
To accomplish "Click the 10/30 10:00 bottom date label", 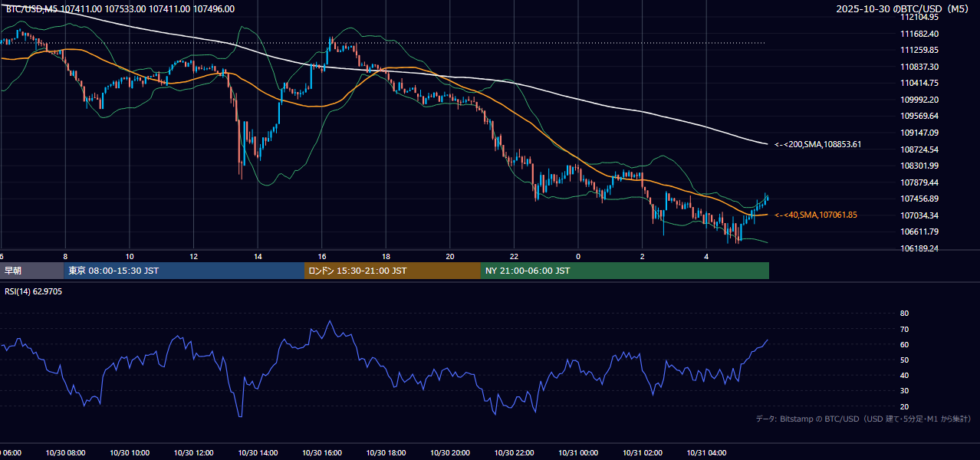I will click(x=130, y=453).
